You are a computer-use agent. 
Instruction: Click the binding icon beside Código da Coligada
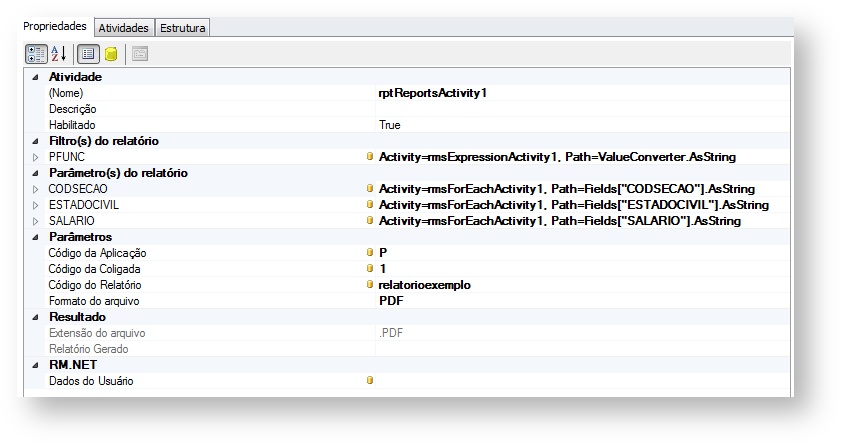click(370, 268)
